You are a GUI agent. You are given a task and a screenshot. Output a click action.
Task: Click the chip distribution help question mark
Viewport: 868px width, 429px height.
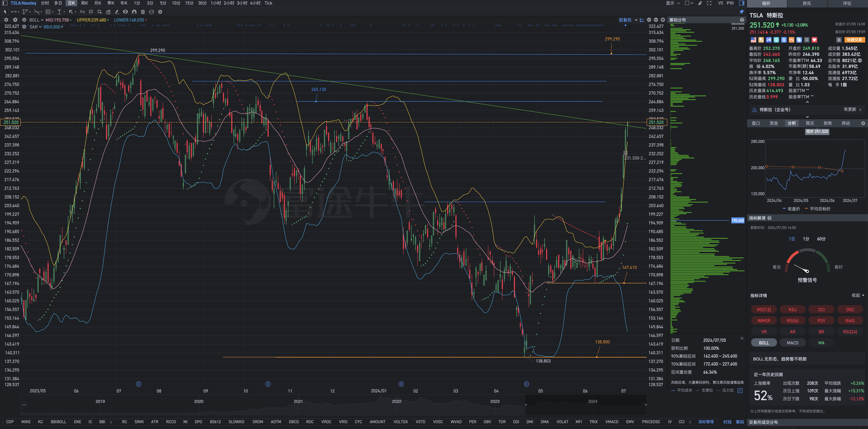pos(742,20)
